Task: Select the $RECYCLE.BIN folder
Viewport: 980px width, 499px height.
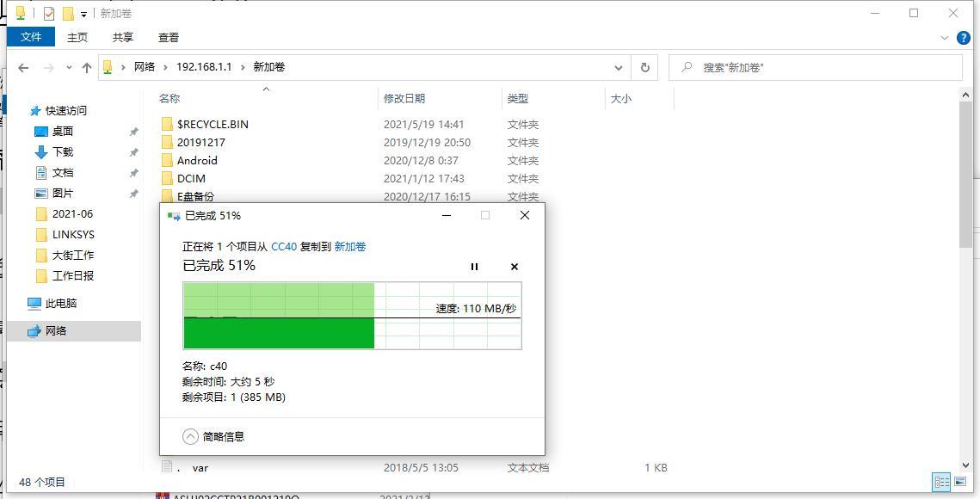Action: pos(213,125)
